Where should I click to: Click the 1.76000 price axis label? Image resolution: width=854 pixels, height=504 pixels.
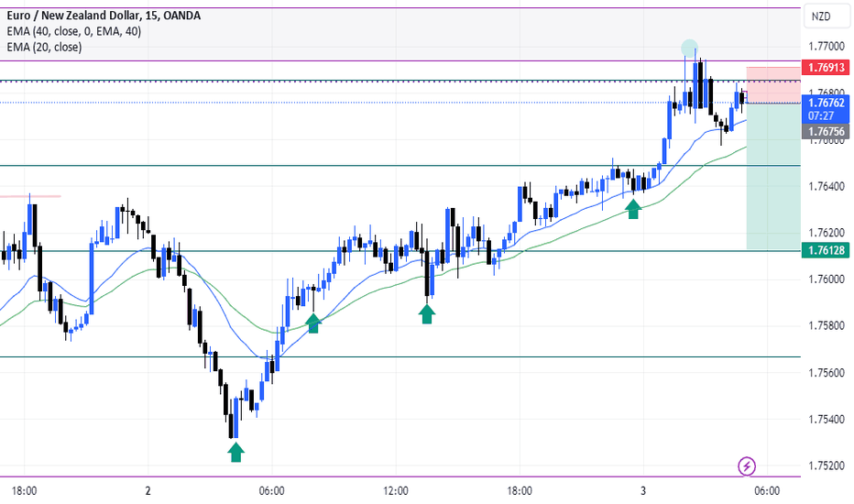(827, 279)
